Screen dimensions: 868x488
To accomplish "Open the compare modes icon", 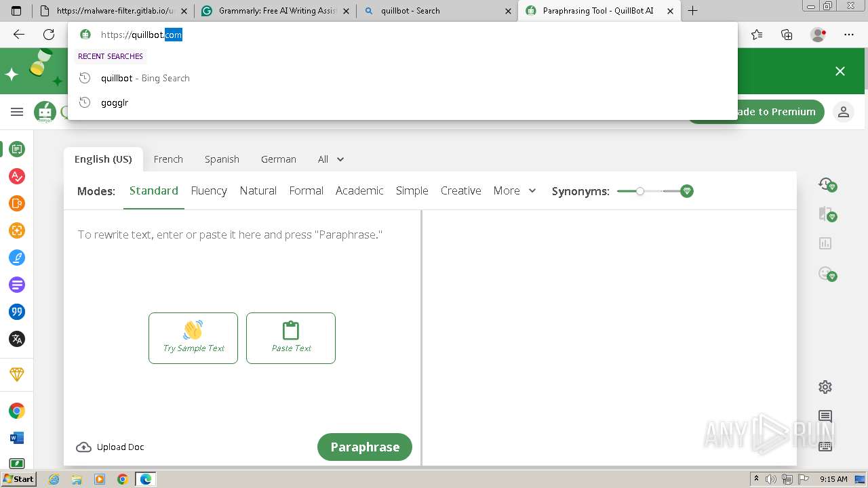I will (827, 214).
